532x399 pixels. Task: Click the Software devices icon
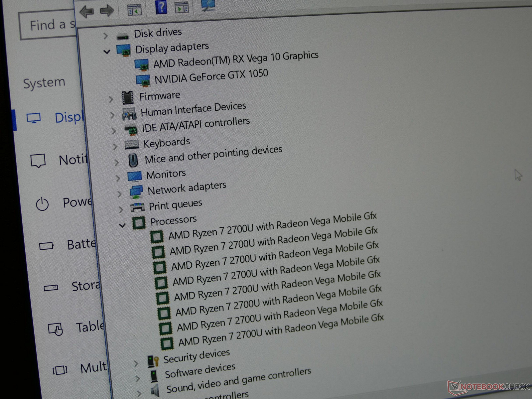154,376
